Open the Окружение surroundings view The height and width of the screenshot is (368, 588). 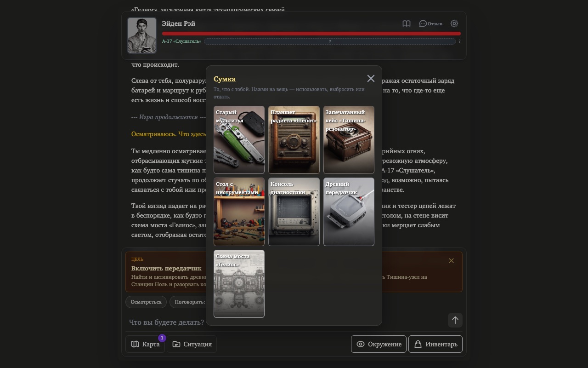[x=379, y=344]
